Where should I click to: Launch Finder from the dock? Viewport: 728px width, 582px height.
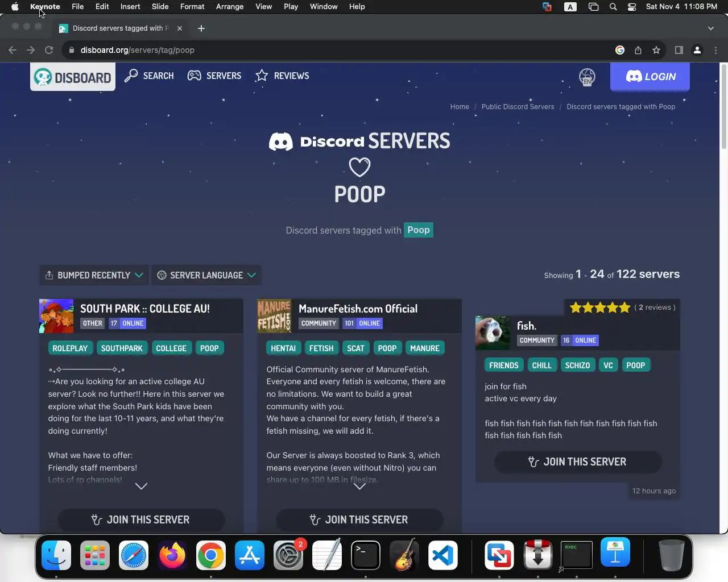click(56, 555)
